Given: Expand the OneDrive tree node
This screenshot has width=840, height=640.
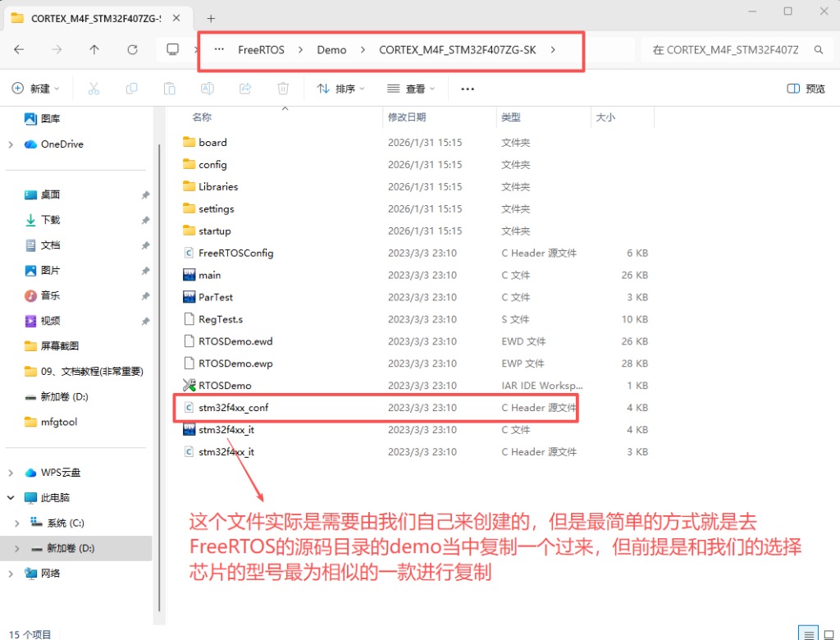Looking at the screenshot, I should [11, 144].
